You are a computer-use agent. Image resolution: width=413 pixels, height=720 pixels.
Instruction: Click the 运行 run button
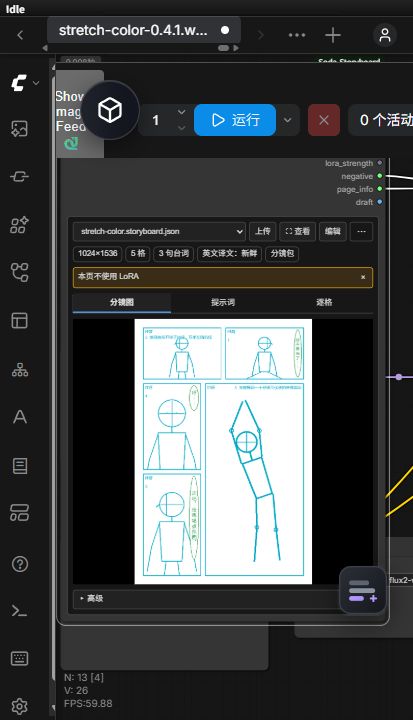pos(235,120)
